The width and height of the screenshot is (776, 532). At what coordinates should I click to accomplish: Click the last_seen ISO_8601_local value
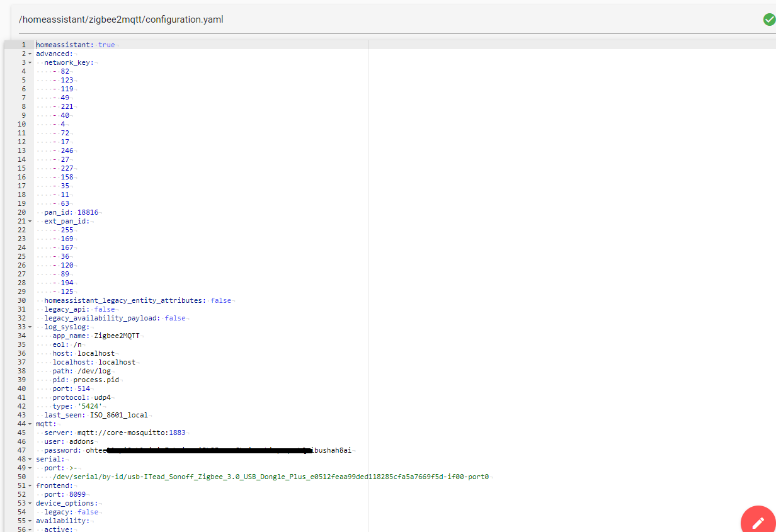[119, 415]
